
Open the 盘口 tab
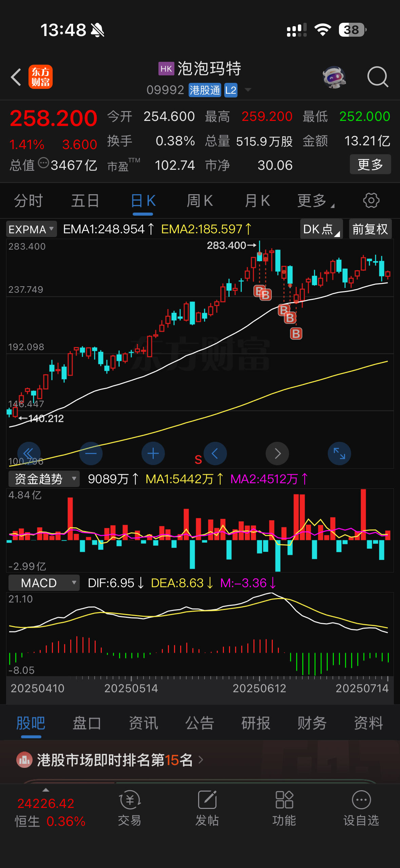point(87,723)
